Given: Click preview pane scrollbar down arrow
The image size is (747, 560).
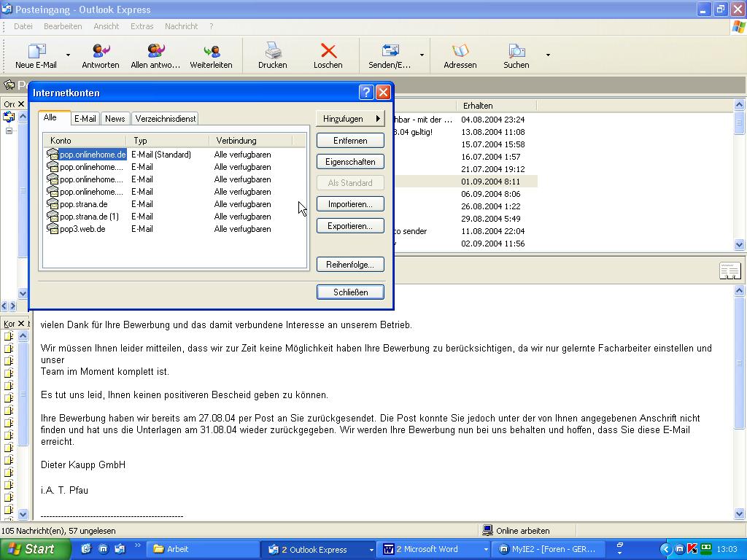Looking at the screenshot, I should (740, 514).
